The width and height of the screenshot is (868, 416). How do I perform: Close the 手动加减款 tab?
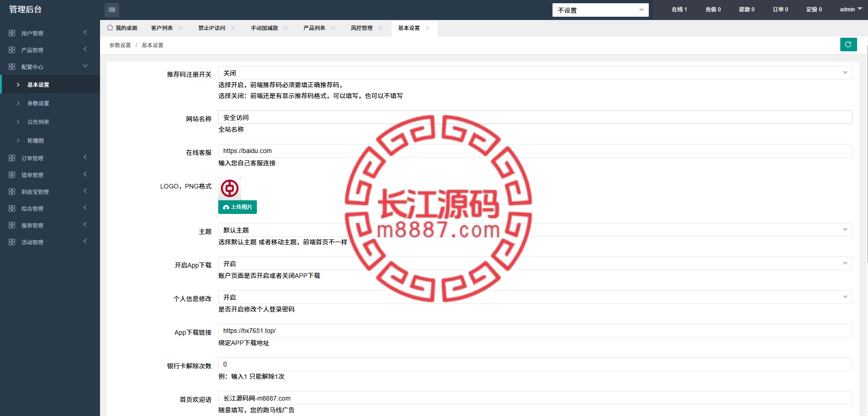tap(286, 28)
